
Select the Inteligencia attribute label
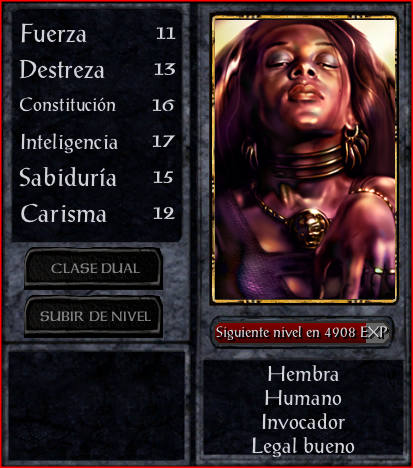click(69, 142)
